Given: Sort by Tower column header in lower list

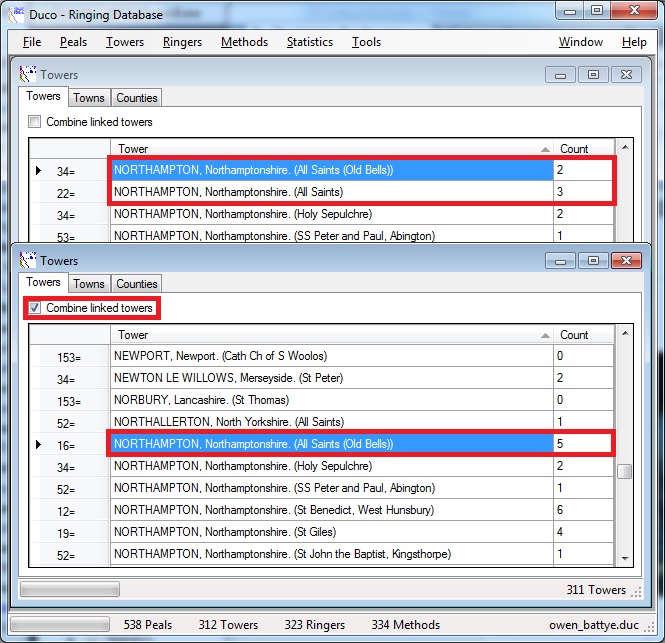Looking at the screenshot, I should coord(330,335).
